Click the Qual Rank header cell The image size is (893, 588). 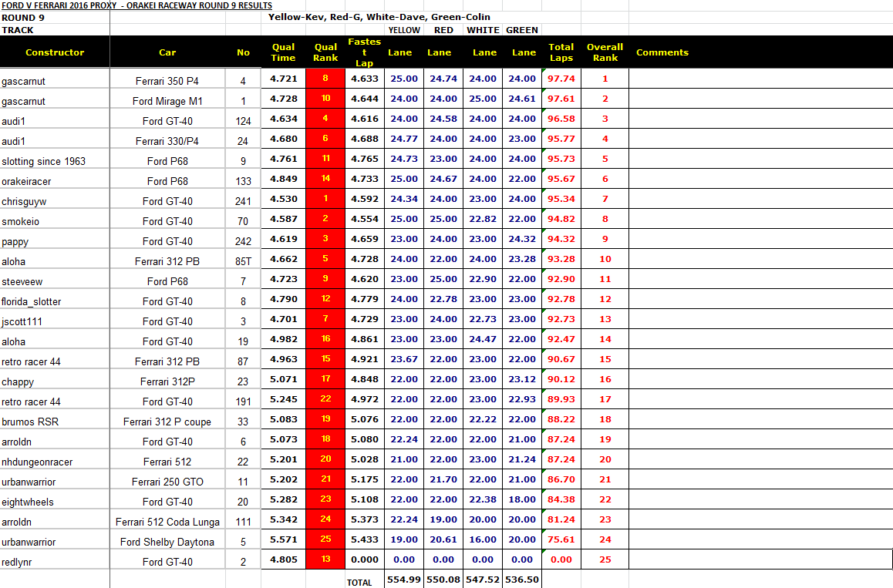tap(325, 52)
